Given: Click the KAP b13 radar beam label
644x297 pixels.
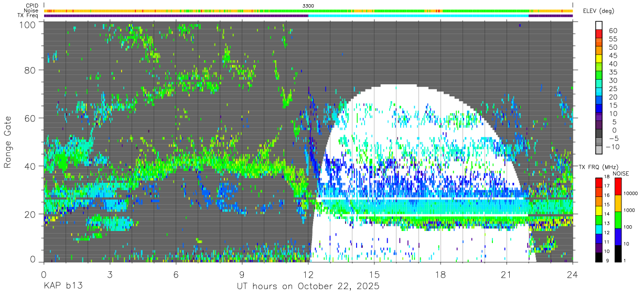Looking at the screenshot, I should [63, 287].
